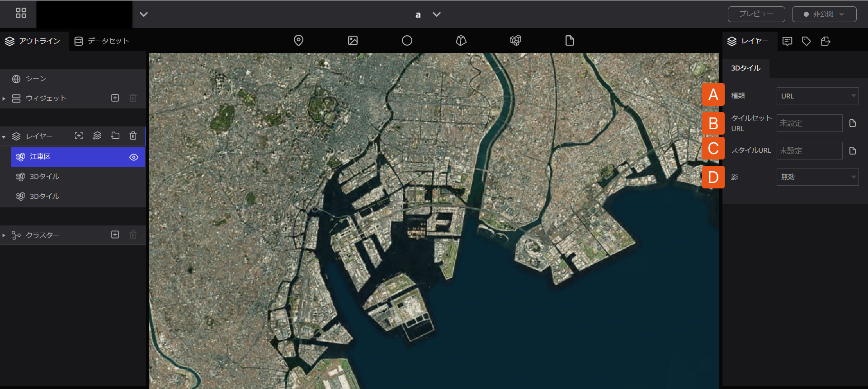This screenshot has width=868, height=389.
Task: Open the dashboard grid icon
Action: (21, 13)
